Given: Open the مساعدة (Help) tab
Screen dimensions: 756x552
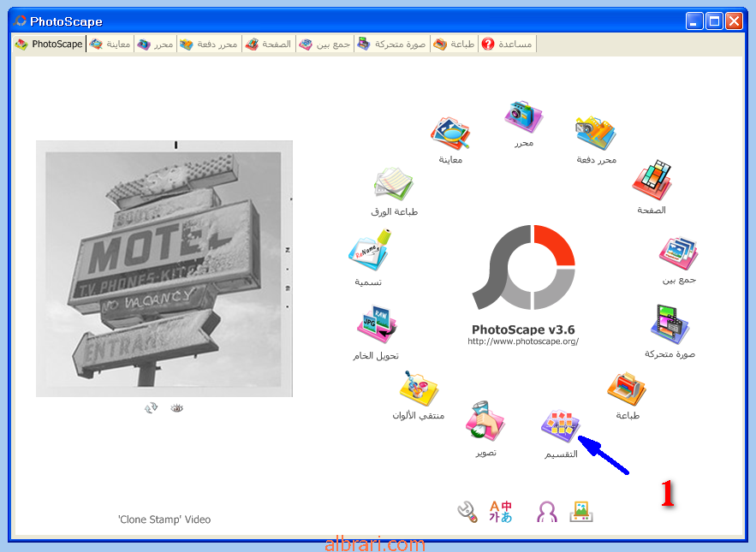Looking at the screenshot, I should click(x=507, y=44).
